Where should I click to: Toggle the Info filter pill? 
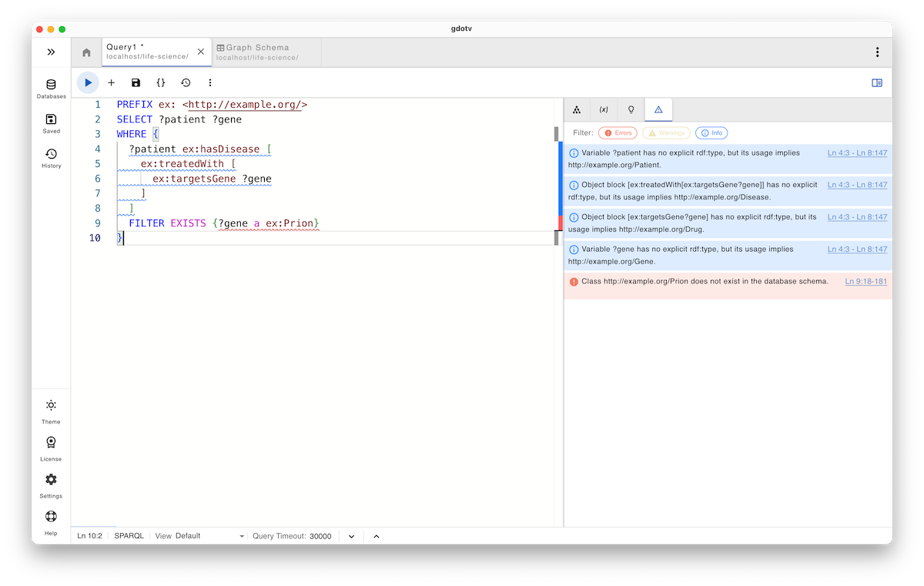tap(711, 132)
